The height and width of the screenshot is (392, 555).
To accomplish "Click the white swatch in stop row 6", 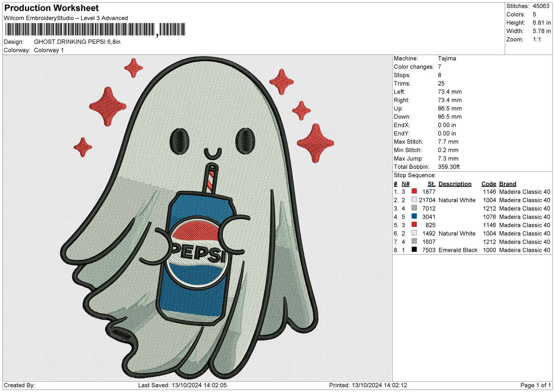I will point(414,233).
